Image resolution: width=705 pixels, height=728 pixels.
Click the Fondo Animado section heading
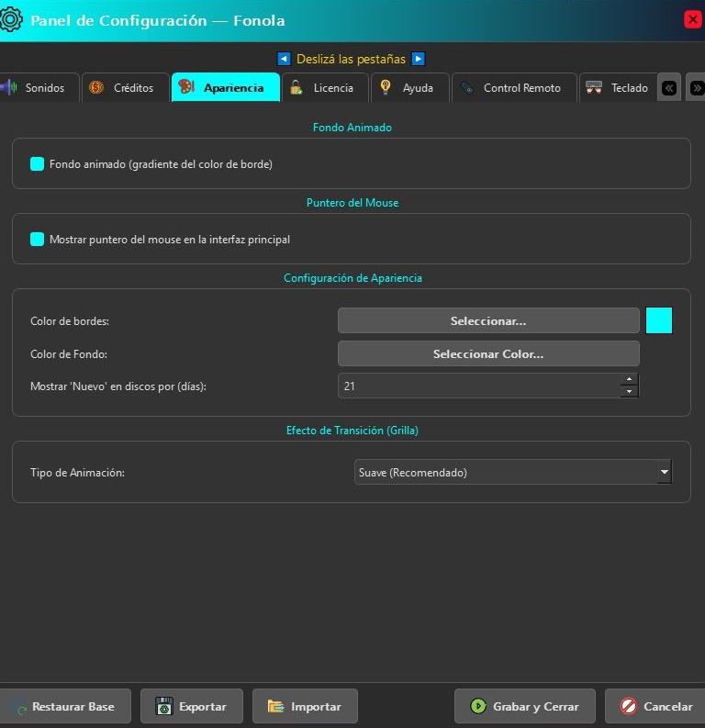[x=352, y=128]
